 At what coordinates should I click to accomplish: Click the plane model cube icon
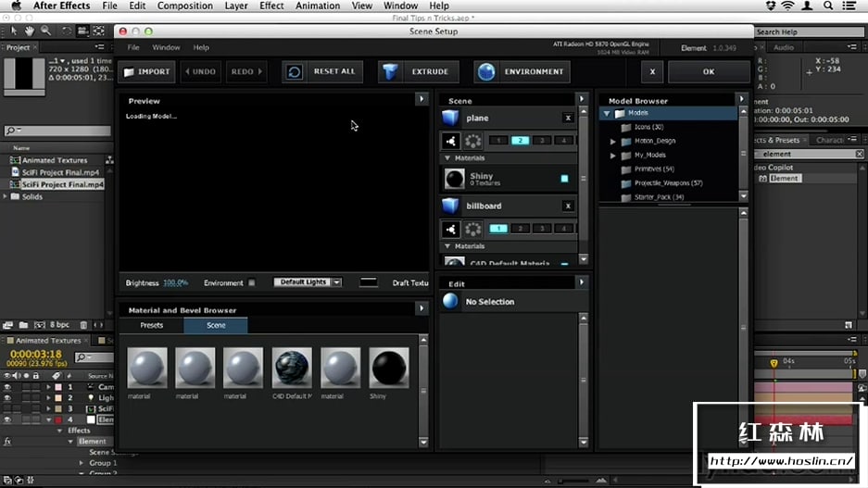click(x=450, y=118)
